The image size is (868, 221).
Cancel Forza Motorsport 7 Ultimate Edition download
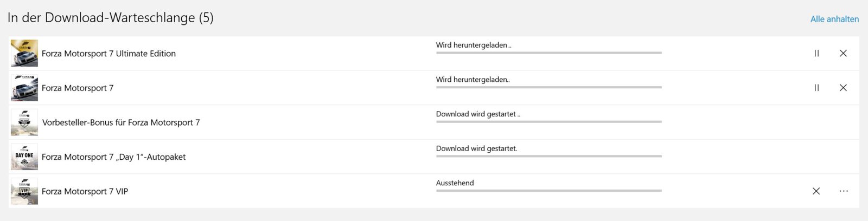[x=843, y=53]
